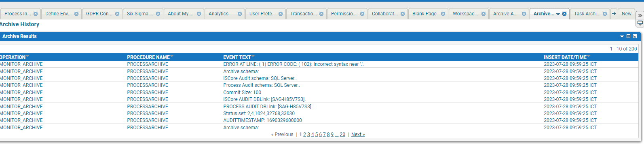Open active Archive tab dropdown arrow
Image resolution: width=644 pixels, height=147 pixels.
558,14
